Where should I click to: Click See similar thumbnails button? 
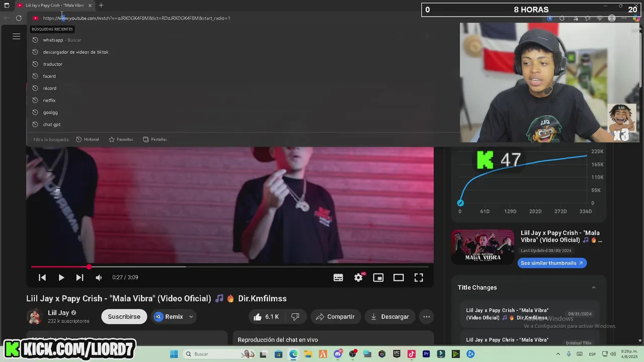pyautogui.click(x=552, y=263)
